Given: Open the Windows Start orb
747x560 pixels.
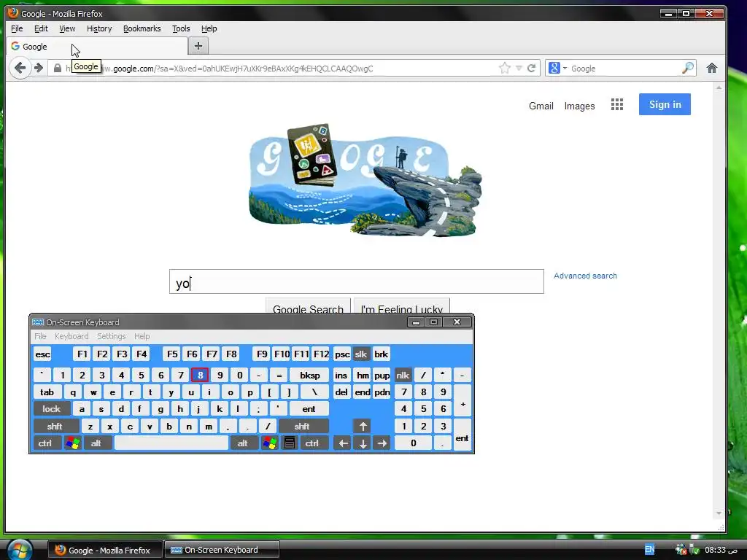Looking at the screenshot, I should 19,550.
